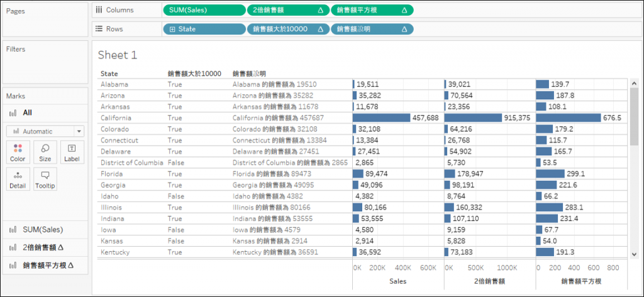Select the 銷售額平方根 pill on Columns
This screenshot has height=297, width=644.
point(372,10)
